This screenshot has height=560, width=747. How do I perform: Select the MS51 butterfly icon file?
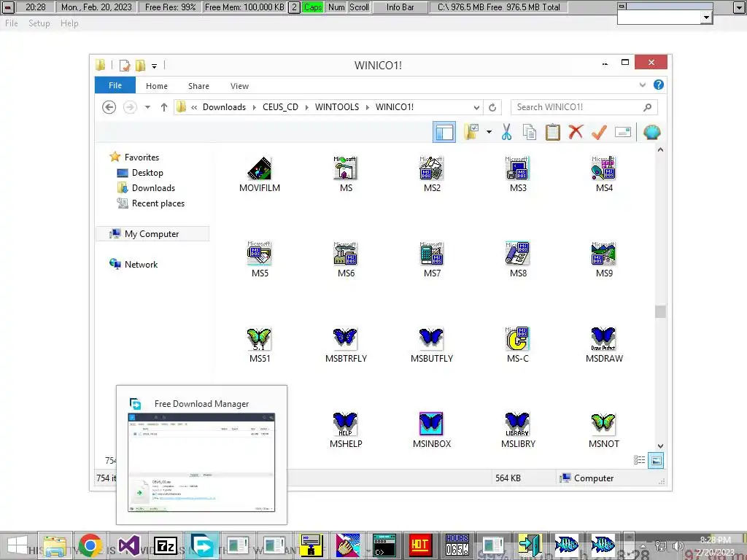(260, 345)
